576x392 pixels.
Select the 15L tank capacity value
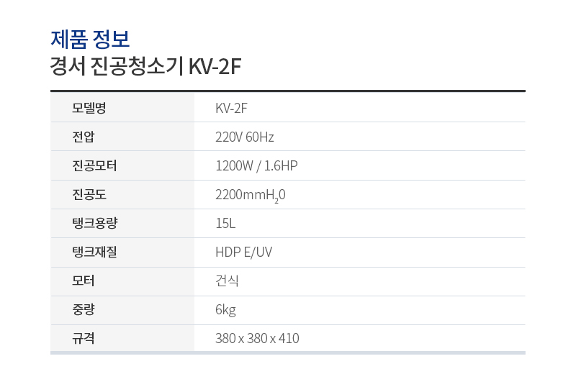pos(225,223)
